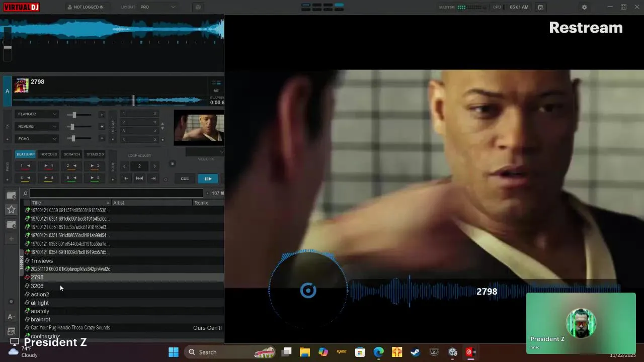Click the loop in-out toggle icon

tap(139, 178)
